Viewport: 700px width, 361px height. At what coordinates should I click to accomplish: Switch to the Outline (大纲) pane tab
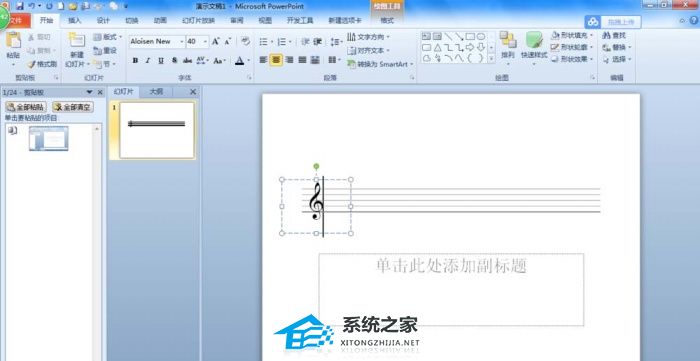[x=156, y=91]
